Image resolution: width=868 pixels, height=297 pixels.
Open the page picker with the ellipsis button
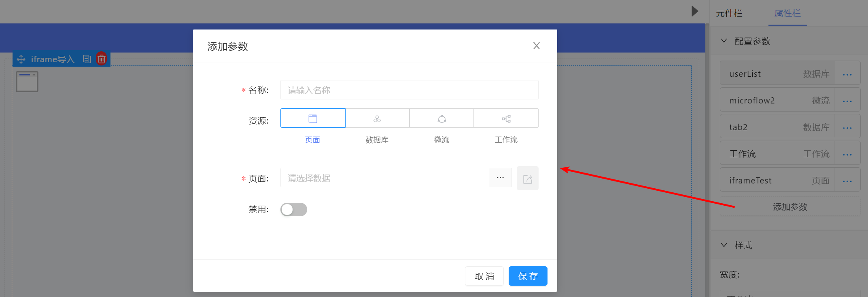coord(500,178)
